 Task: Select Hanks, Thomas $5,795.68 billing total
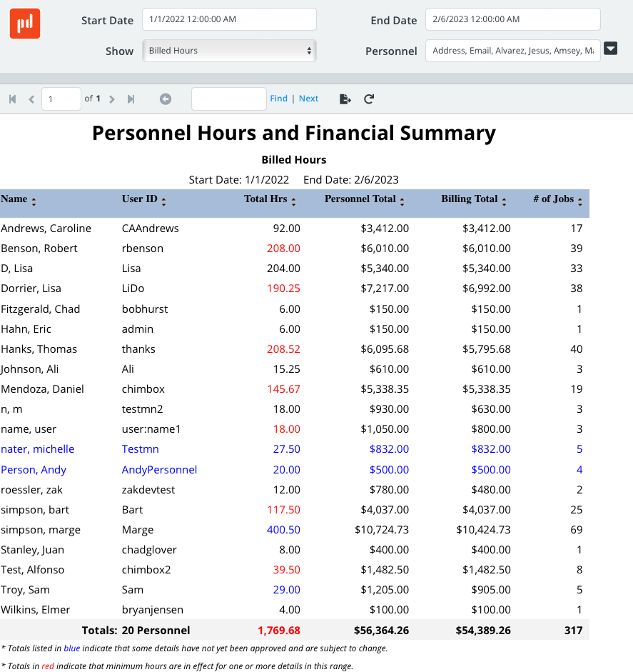pyautogui.click(x=486, y=349)
